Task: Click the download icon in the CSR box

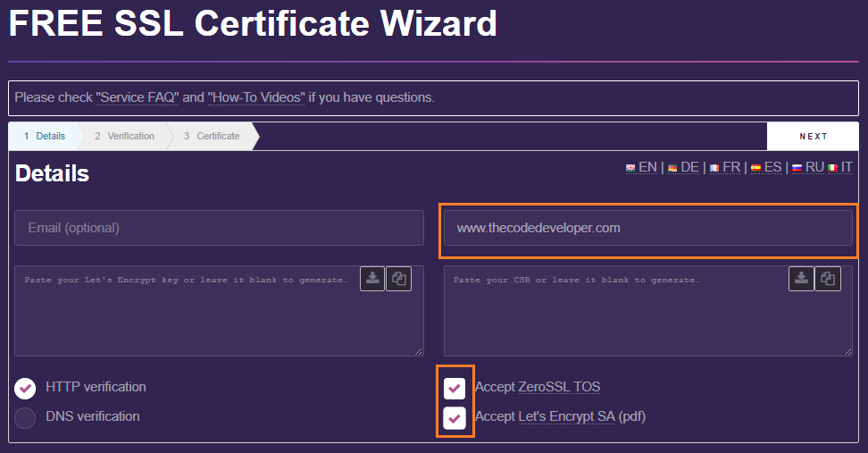Action: click(801, 279)
